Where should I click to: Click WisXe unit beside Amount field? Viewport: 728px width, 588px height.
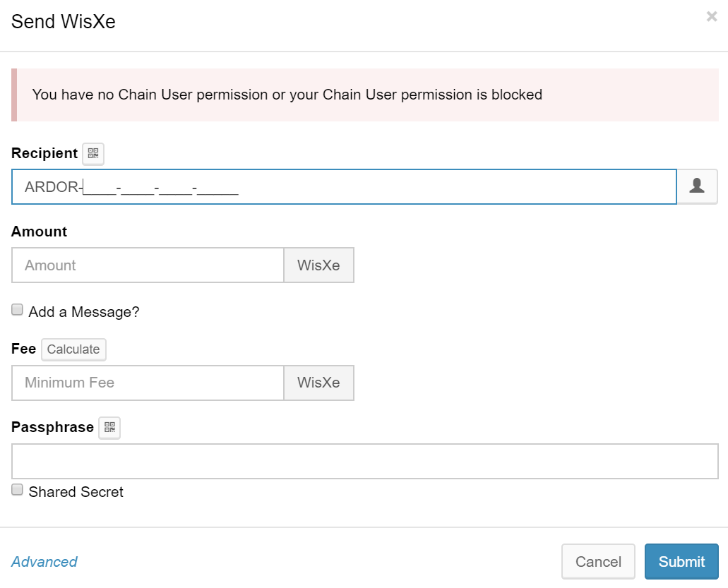point(318,265)
